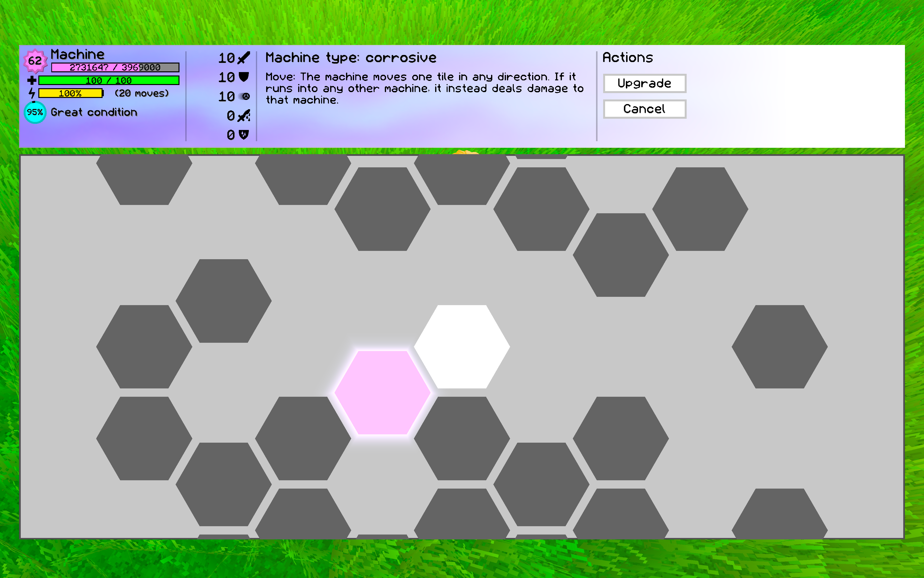Image resolution: width=924 pixels, height=578 pixels.
Task: Click the sword attack stat icon
Action: coord(243,58)
